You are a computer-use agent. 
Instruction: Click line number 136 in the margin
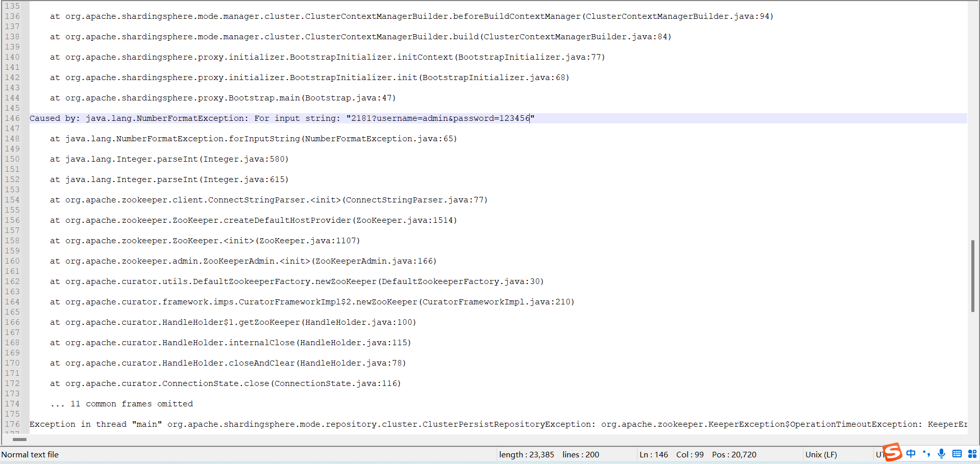tap(12, 16)
